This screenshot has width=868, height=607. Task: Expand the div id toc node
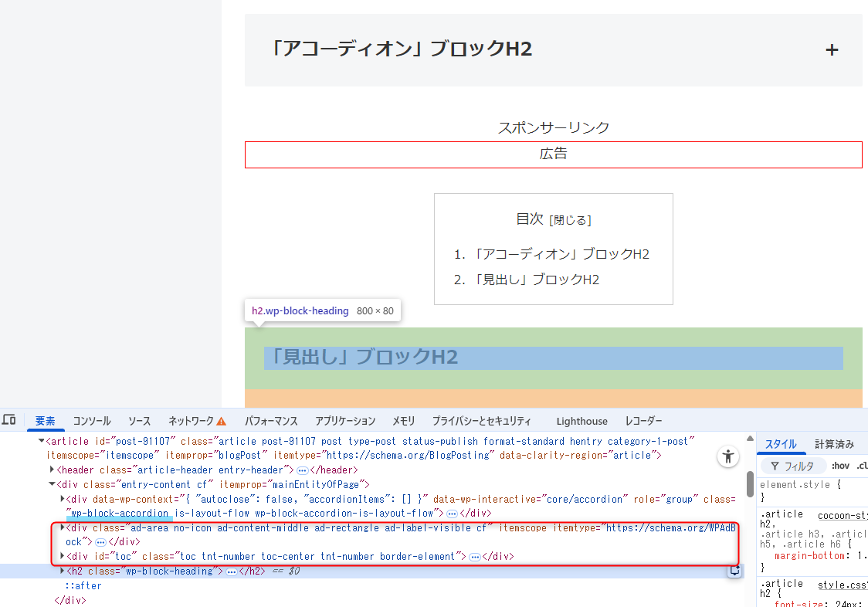tap(63, 556)
